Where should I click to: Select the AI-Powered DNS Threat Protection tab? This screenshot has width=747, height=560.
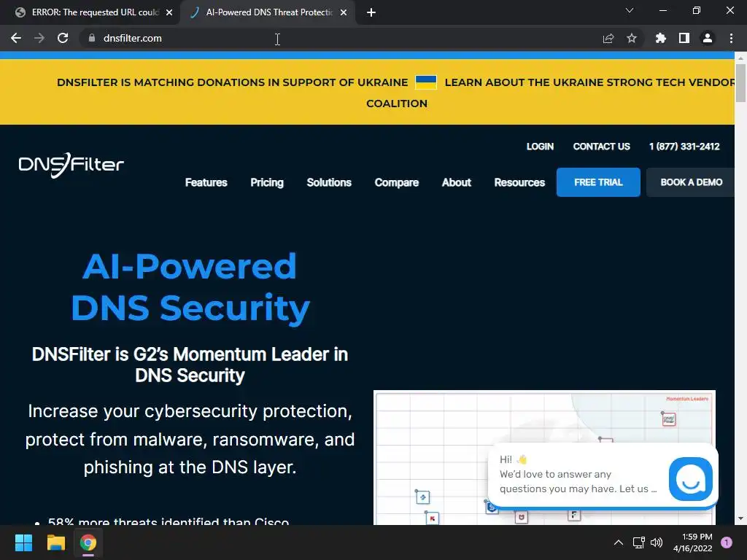[267, 12]
